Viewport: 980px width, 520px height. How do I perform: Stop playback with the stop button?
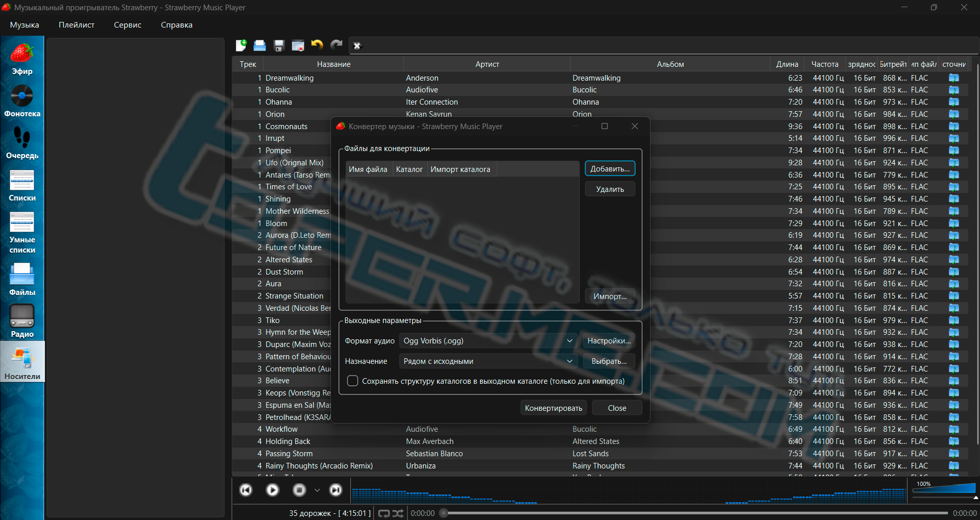coord(299,490)
